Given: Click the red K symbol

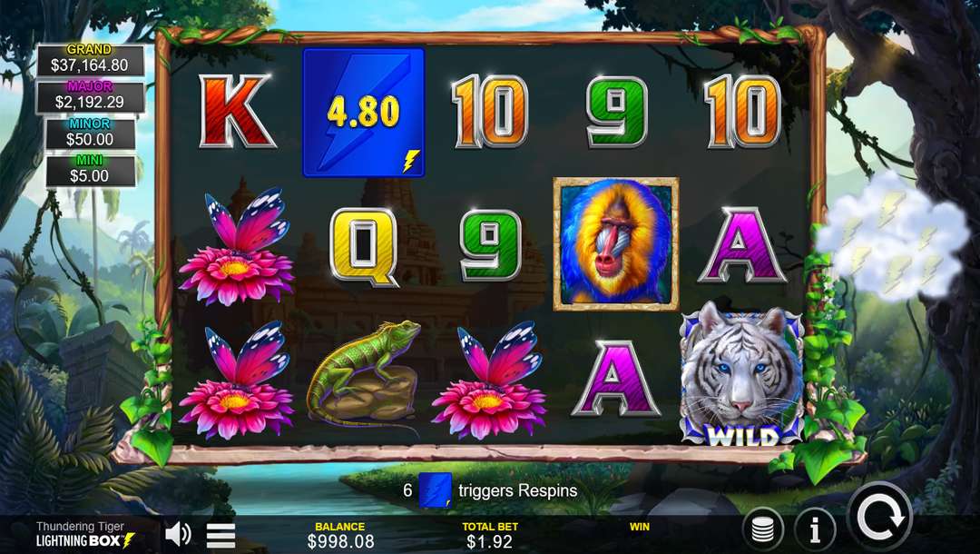Looking at the screenshot, I should tap(236, 112).
